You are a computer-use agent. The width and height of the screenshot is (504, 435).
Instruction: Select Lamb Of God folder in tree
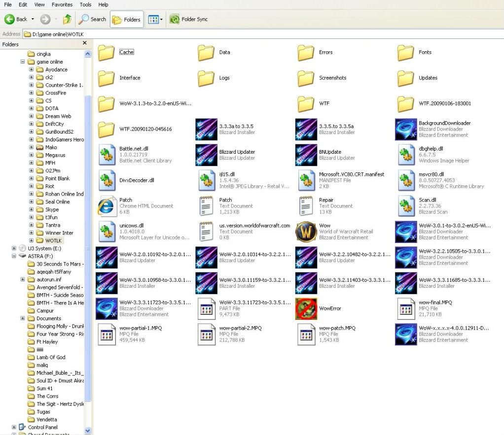51,357
